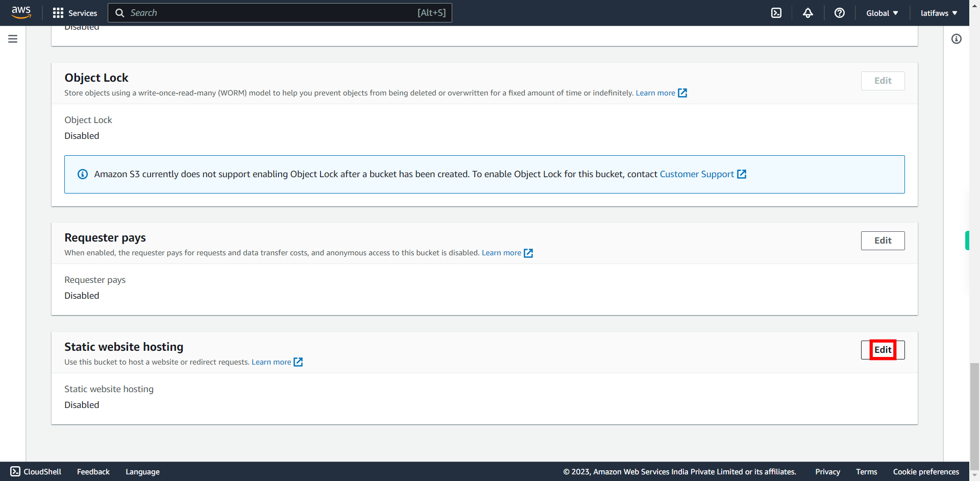
Task: Open Learn more link for Object Lock
Action: pos(655,93)
